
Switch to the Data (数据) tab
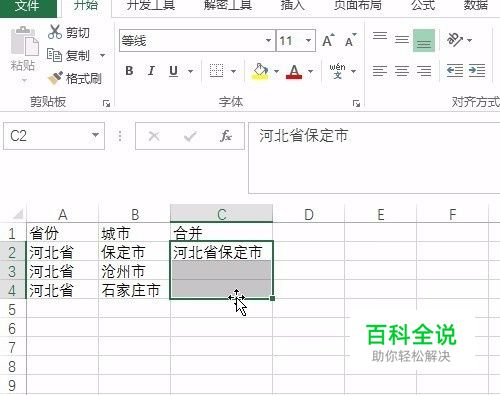tap(476, 6)
